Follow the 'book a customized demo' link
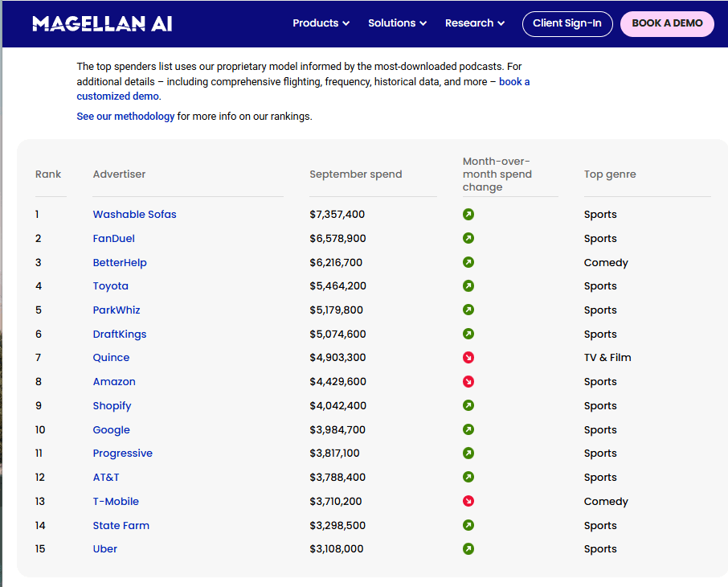 tap(118, 96)
